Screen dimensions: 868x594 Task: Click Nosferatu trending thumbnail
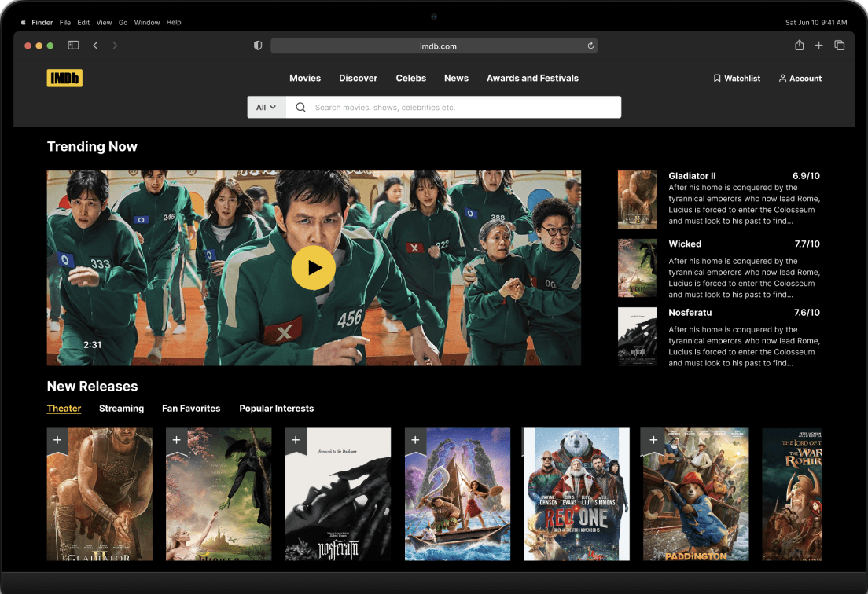coord(637,336)
